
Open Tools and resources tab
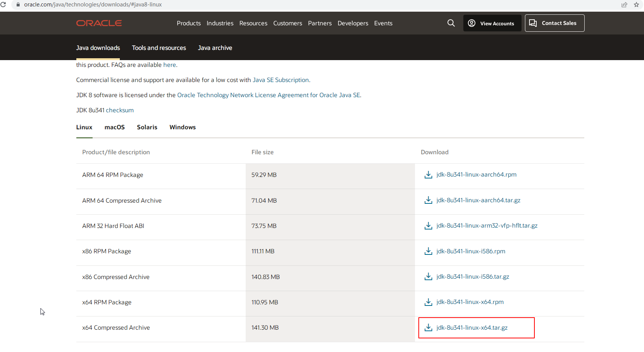(x=159, y=48)
